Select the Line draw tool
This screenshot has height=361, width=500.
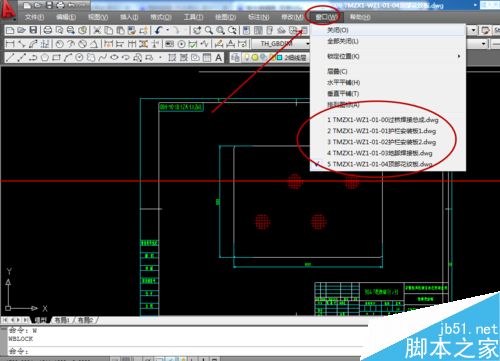(x=10, y=58)
